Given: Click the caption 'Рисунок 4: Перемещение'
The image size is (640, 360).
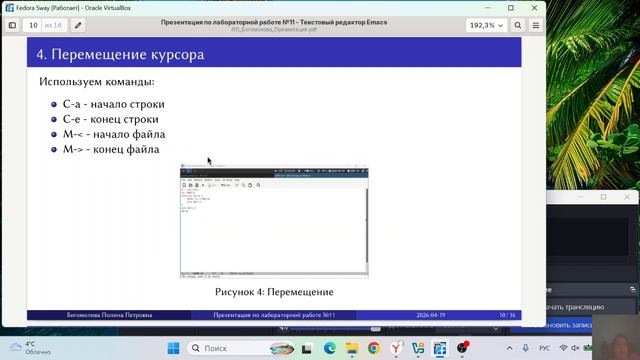Looking at the screenshot, I should (274, 292).
